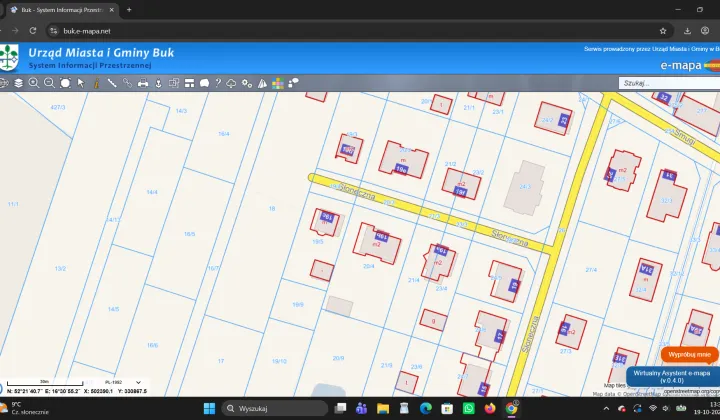Open Microsoft Edge from the taskbar
Screen dimensions: 720x420
(x=426, y=409)
